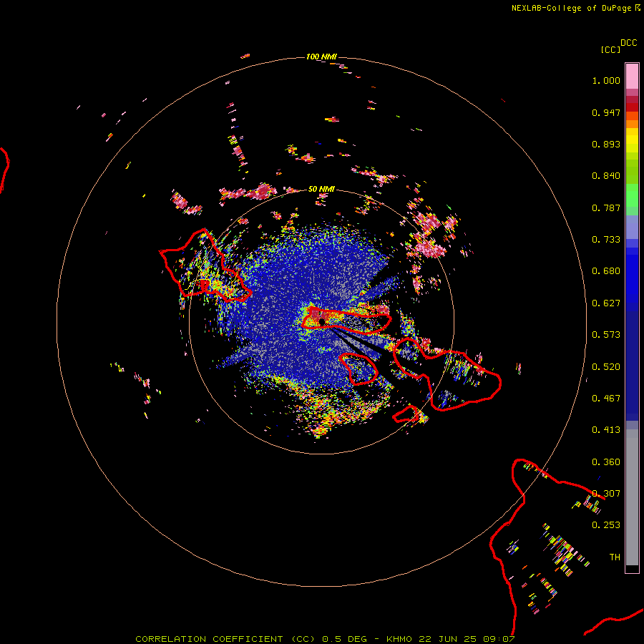Click the 0.413 scale value

click(x=606, y=430)
